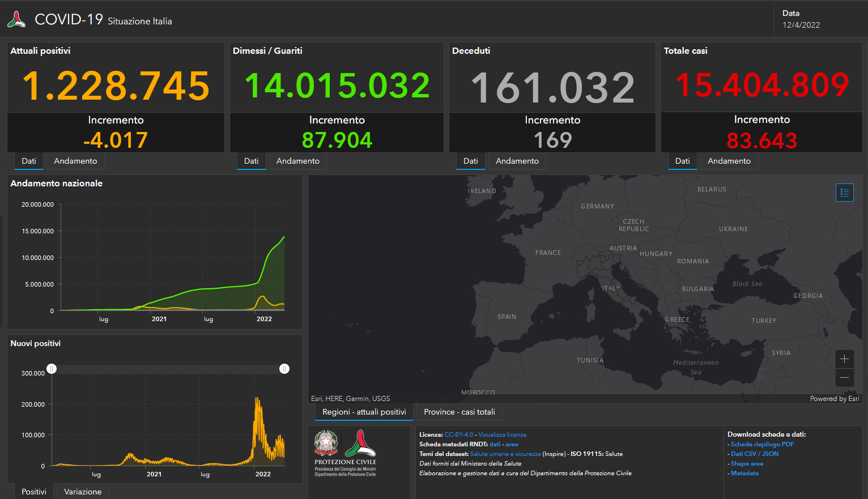868x499 pixels.
Task: Switch the Attuali positivi card to Andamento
Action: coord(75,161)
